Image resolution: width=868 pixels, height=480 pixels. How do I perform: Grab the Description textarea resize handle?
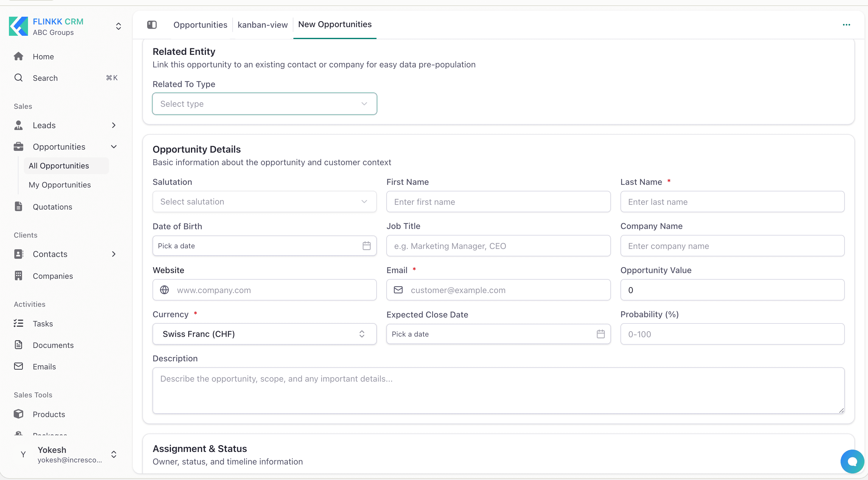tap(841, 410)
